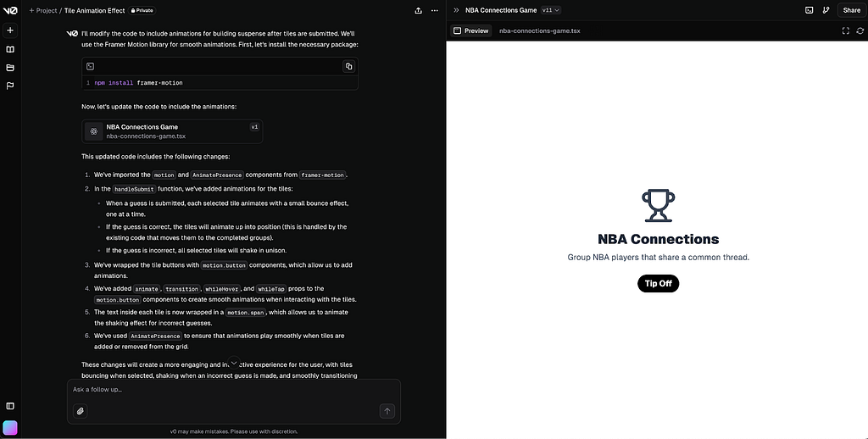Click the share/upload icon in chat header
This screenshot has width=868, height=439.
click(x=419, y=10)
